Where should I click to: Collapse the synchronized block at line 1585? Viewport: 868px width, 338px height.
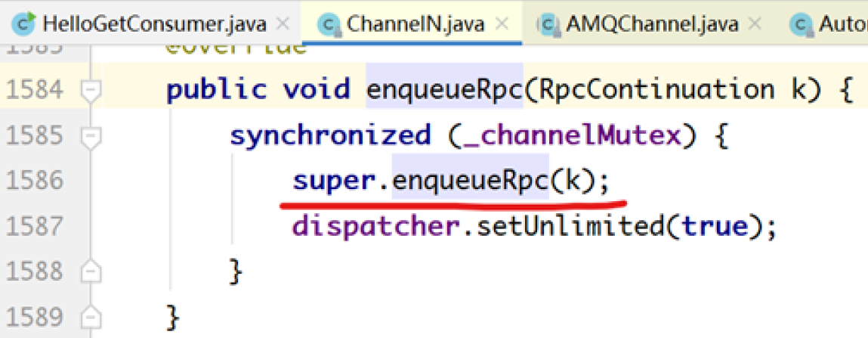(x=91, y=137)
